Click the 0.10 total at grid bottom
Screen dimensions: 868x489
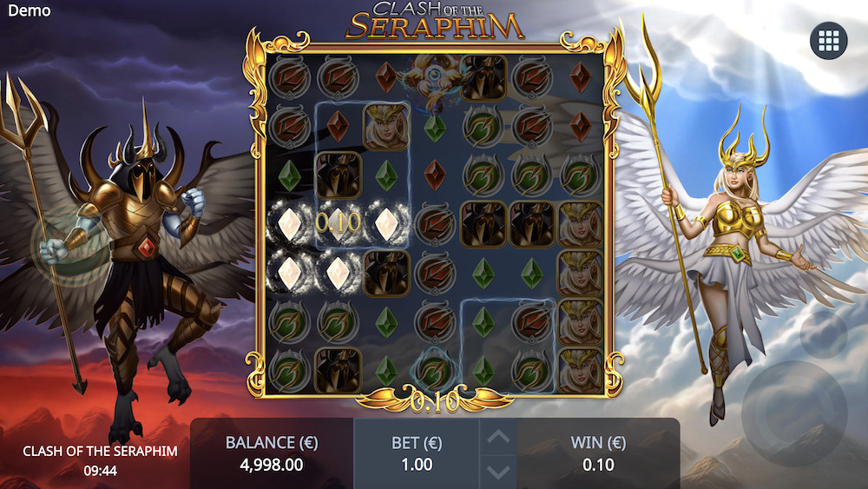(435, 401)
